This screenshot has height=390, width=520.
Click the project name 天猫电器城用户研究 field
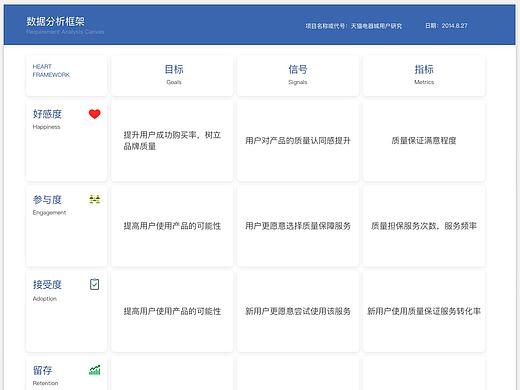click(354, 26)
